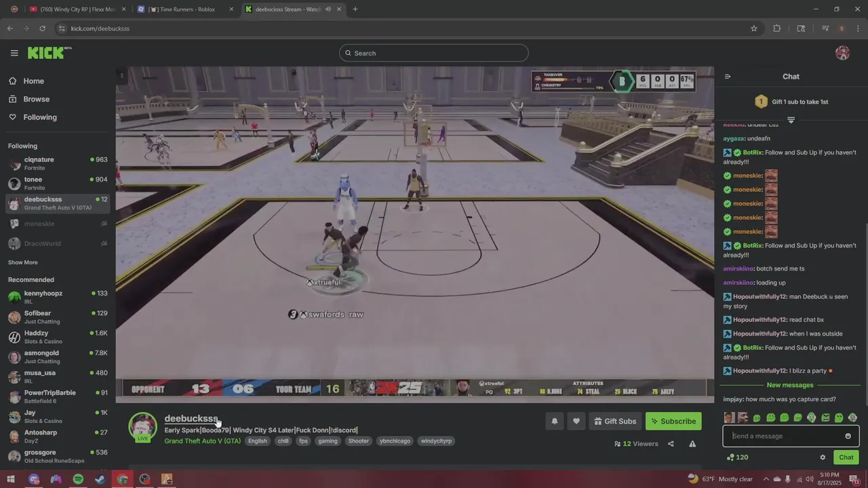The height and width of the screenshot is (488, 868).
Task: Click the share icon next to viewer count
Action: (671, 444)
